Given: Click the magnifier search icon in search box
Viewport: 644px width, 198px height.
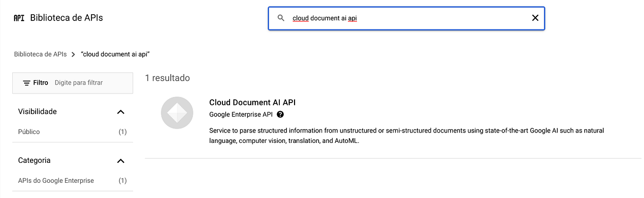Looking at the screenshot, I should [x=281, y=18].
